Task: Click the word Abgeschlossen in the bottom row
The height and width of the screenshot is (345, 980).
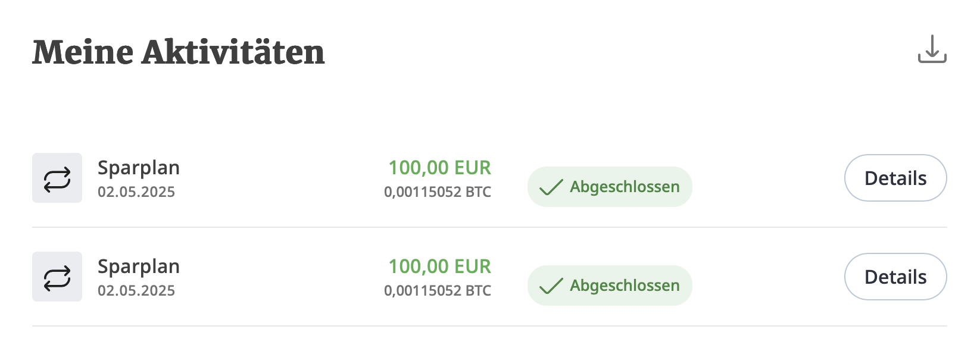Action: [625, 286]
